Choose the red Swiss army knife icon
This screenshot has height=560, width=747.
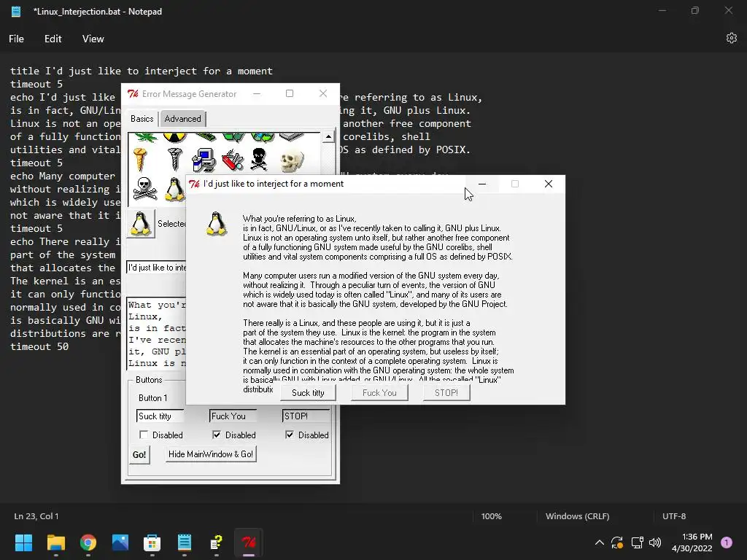coord(233,160)
